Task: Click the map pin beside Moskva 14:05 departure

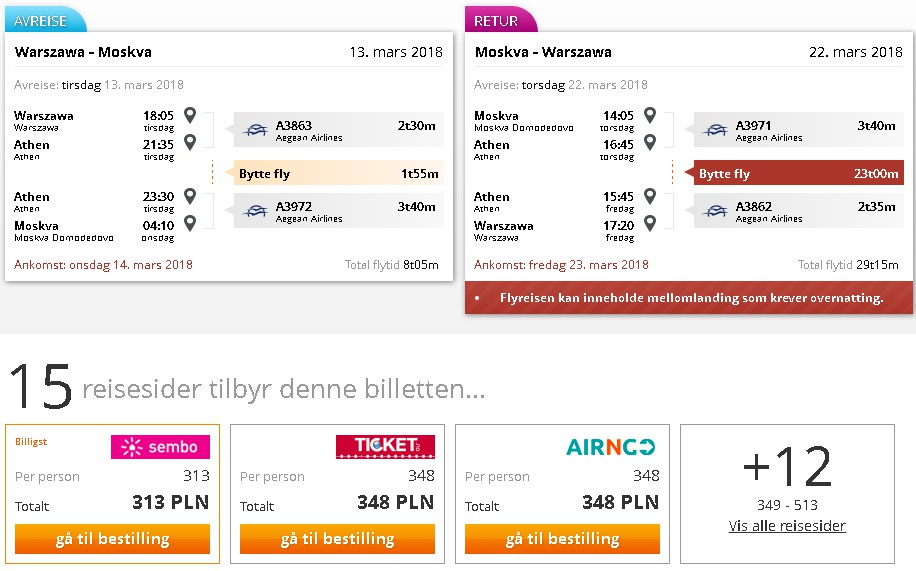Action: (650, 115)
